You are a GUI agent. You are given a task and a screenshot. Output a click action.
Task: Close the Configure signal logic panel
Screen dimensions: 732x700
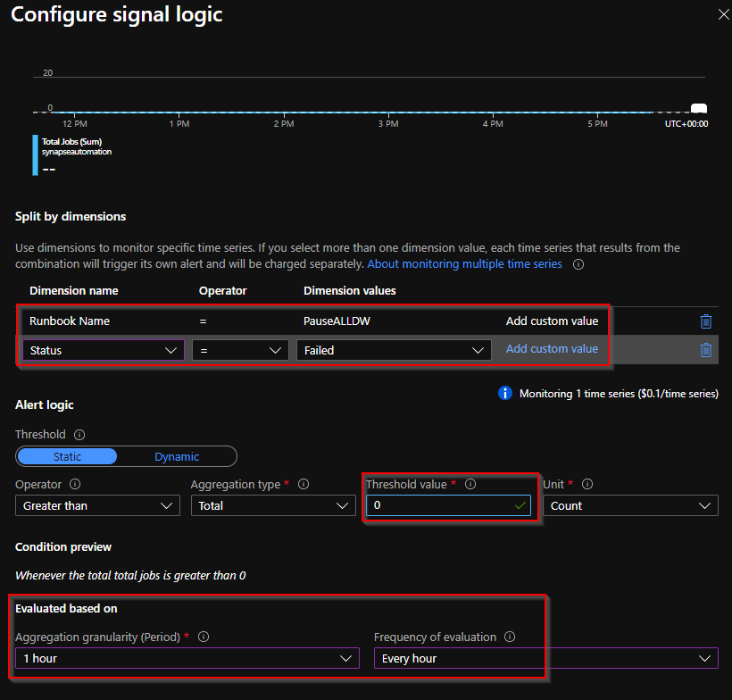(723, 15)
